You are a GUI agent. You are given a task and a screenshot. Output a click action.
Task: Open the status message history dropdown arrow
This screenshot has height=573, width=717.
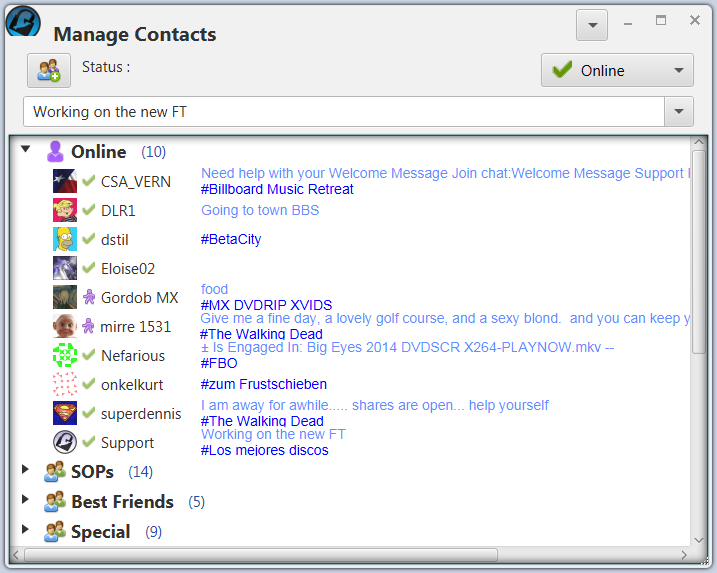680,111
